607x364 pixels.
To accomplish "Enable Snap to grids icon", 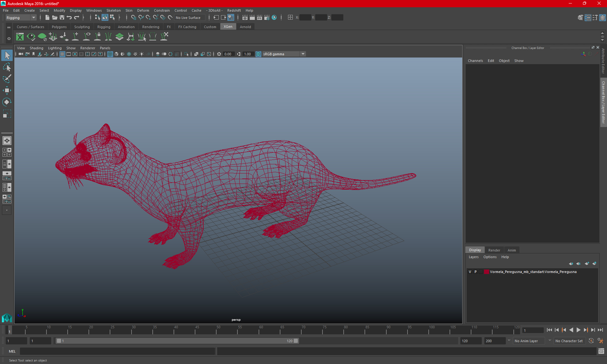I will [x=133, y=18].
